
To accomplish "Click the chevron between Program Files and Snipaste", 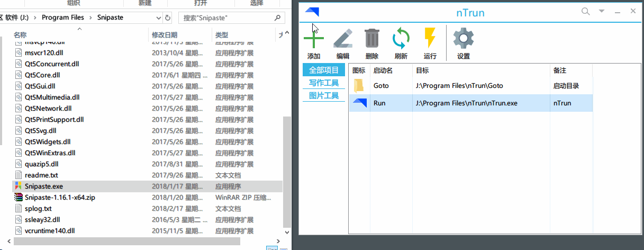I will click(x=90, y=17).
